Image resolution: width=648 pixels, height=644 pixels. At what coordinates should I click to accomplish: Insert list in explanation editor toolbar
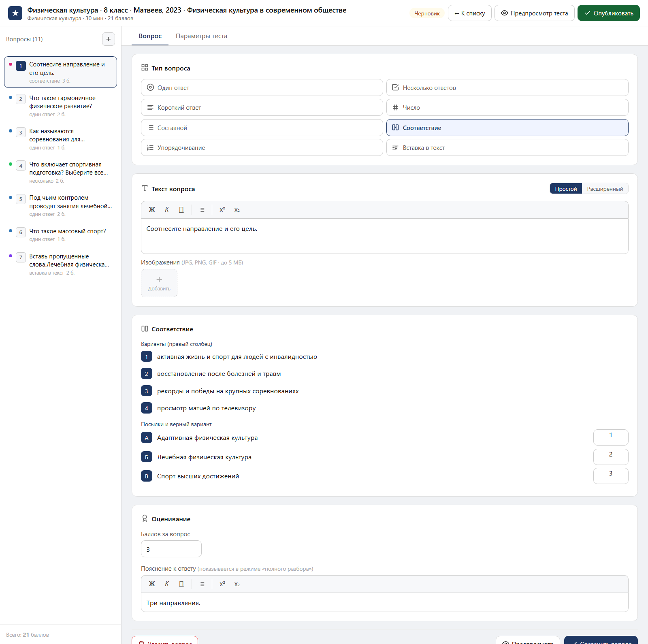coord(202,584)
